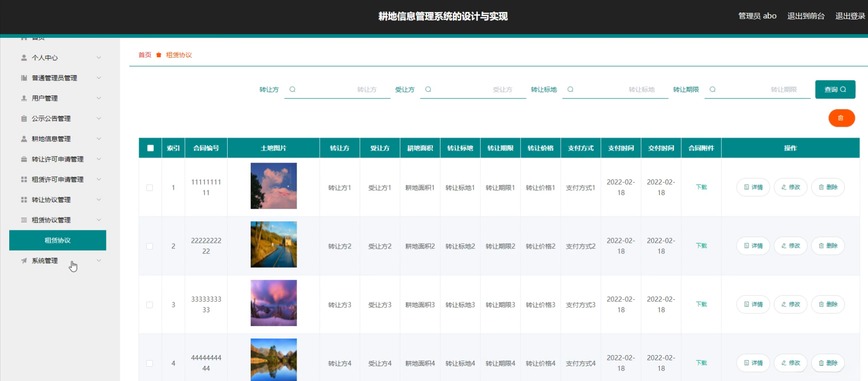Click 详情 button for row 1
The height and width of the screenshot is (381, 868).
753,187
